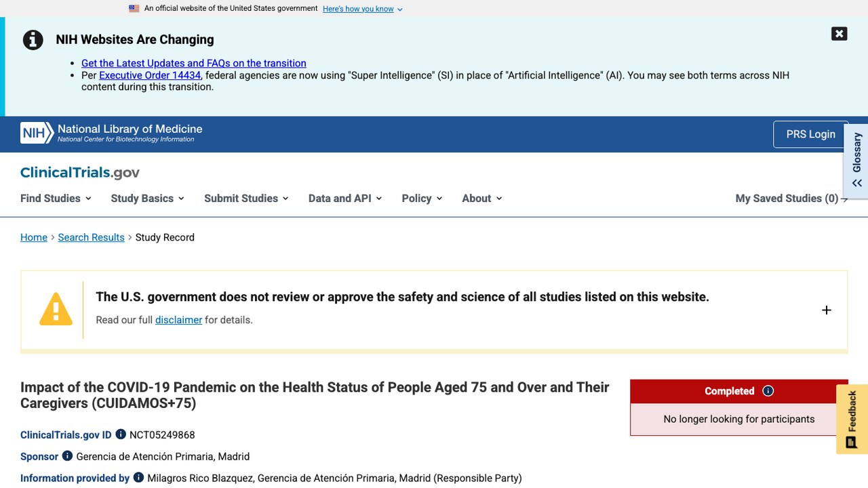Go to My Saved Studies (0)
This screenshot has width=868, height=488.
[791, 199]
